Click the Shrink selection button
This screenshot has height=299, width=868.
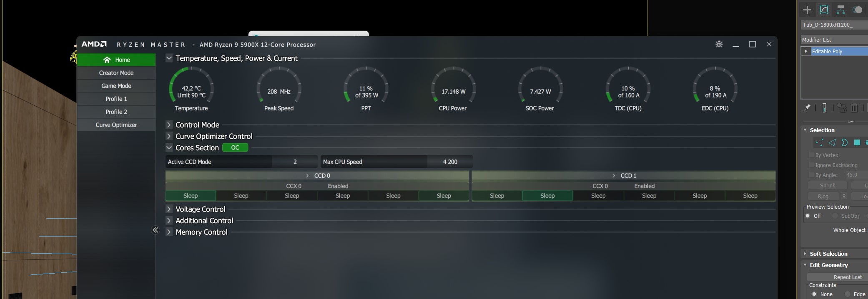pyautogui.click(x=828, y=185)
